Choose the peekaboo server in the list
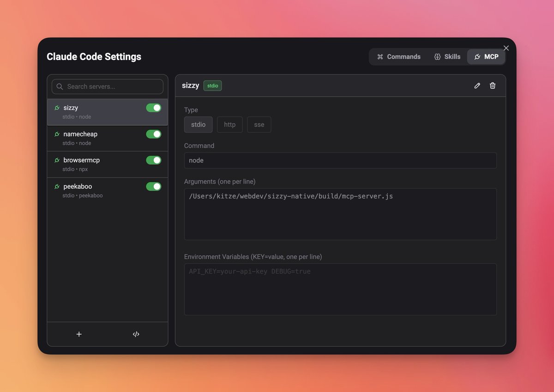This screenshot has width=554, height=392. click(108, 191)
